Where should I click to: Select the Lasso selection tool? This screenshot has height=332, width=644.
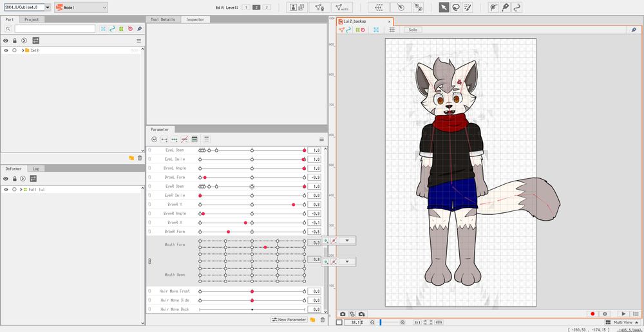coord(455,7)
